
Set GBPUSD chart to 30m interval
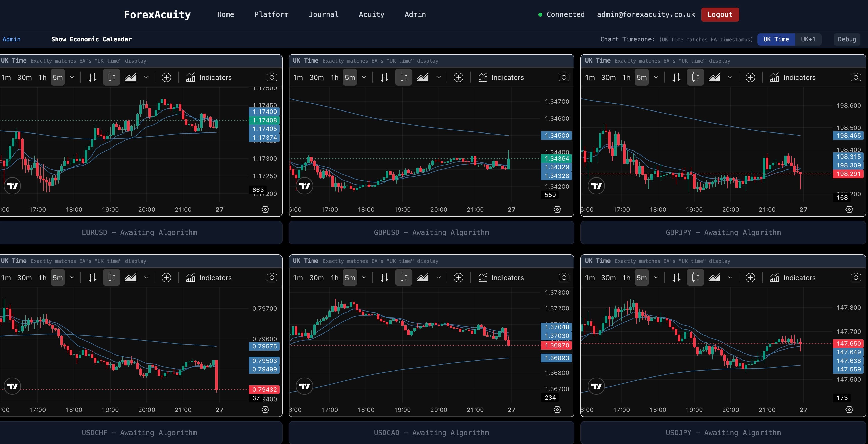316,77
